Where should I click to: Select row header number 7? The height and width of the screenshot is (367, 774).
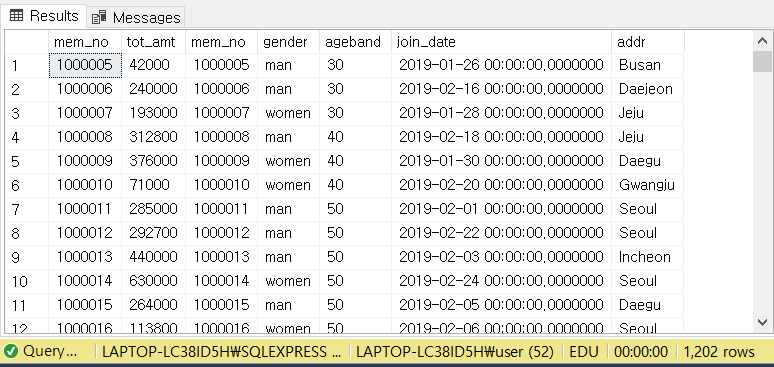27,209
